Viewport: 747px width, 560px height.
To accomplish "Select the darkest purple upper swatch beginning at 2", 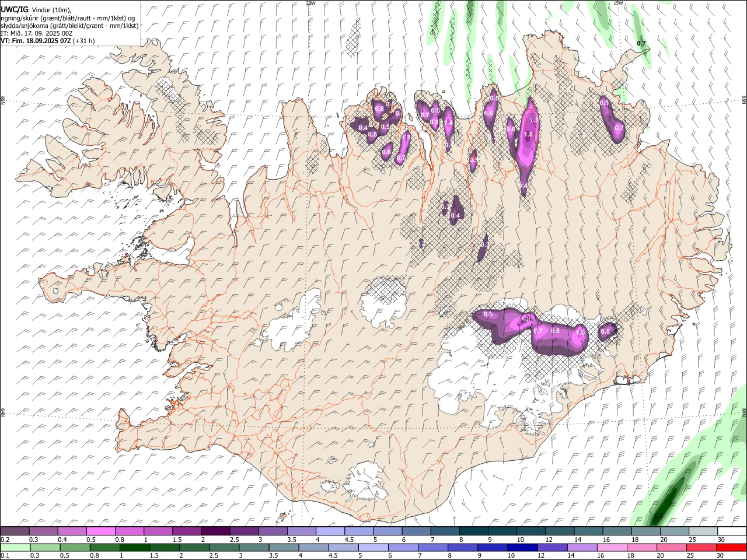I will 215,531.
